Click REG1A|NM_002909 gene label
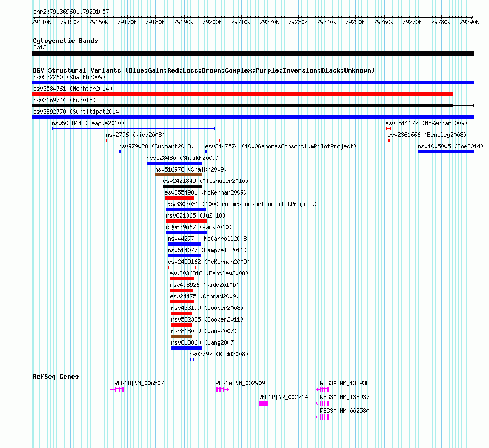The height and width of the screenshot is (448, 489). pos(240,383)
